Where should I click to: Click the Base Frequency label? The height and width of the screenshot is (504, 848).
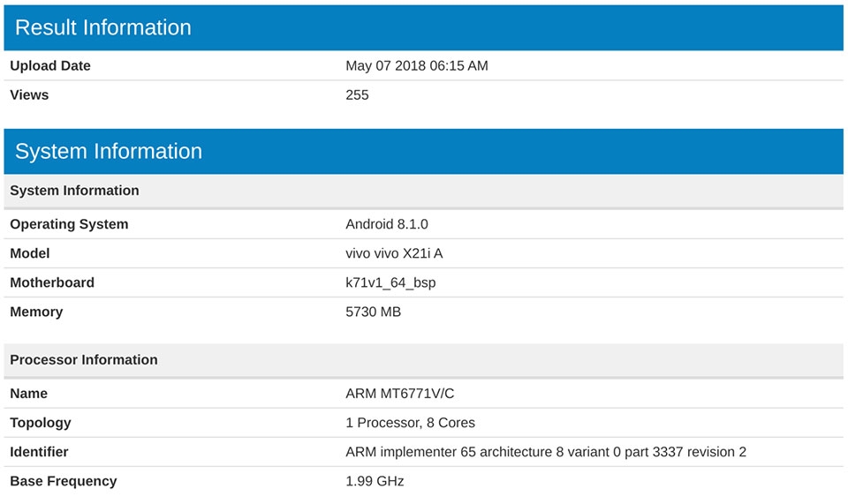tap(64, 481)
